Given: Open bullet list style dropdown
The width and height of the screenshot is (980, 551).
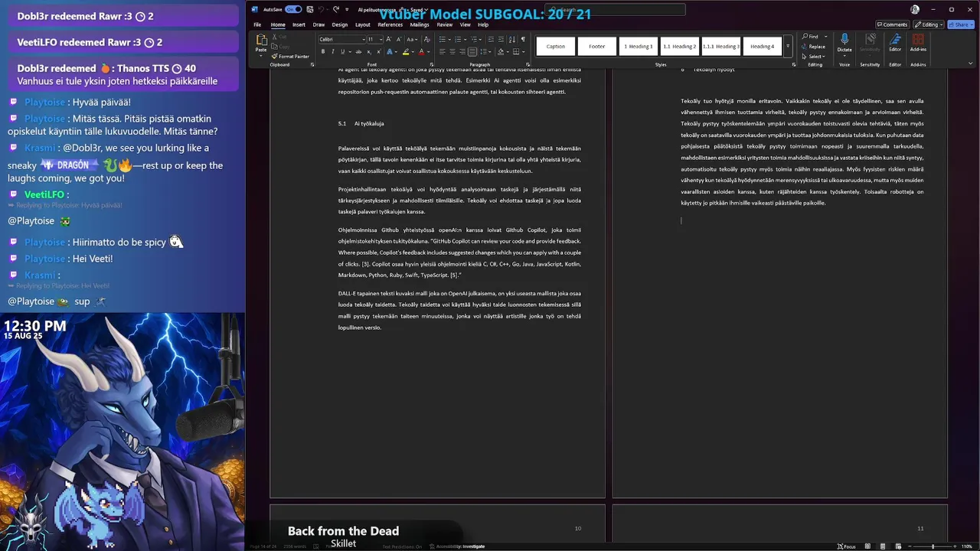Looking at the screenshot, I should click(449, 39).
